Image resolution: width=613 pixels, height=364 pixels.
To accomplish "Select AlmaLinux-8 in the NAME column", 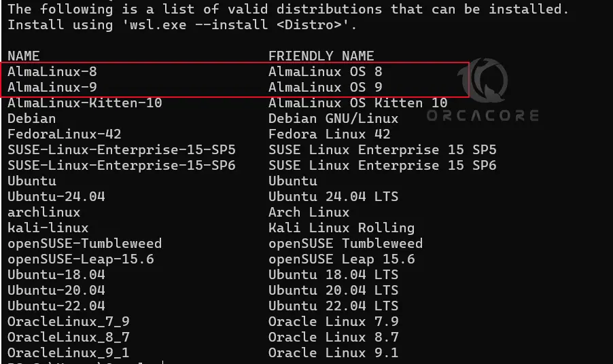I will (x=52, y=71).
